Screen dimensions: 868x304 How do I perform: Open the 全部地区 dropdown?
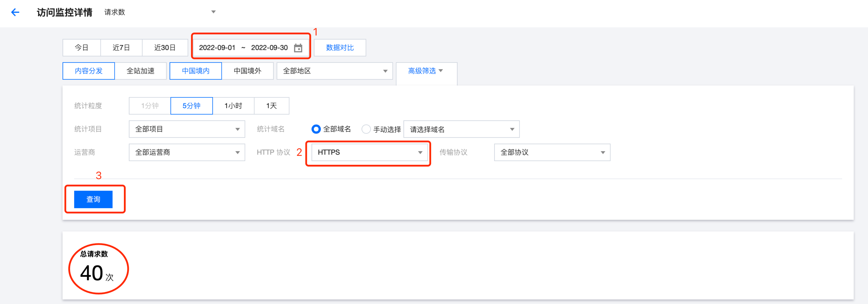[x=335, y=71]
